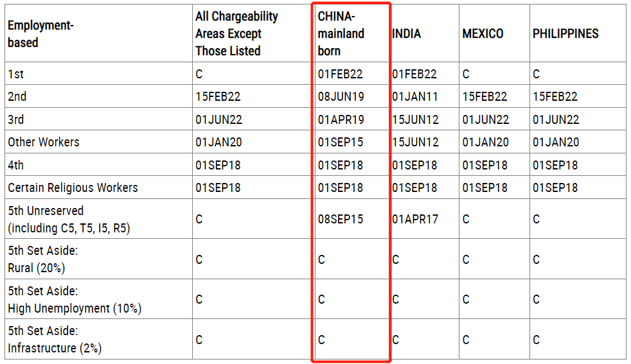This screenshot has height=364, width=631.
Task: Select 5th Set Aside Infrastructure (2%) label
Action: coord(55,339)
